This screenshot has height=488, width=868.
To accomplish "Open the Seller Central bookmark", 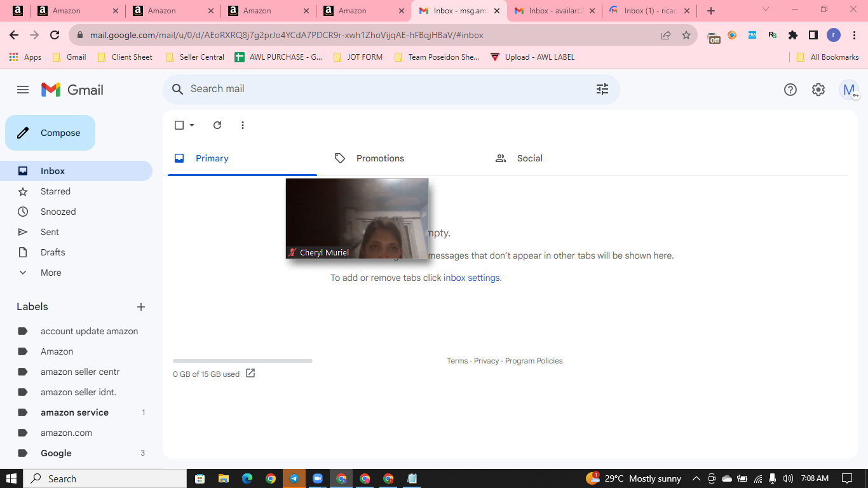I will (x=194, y=57).
